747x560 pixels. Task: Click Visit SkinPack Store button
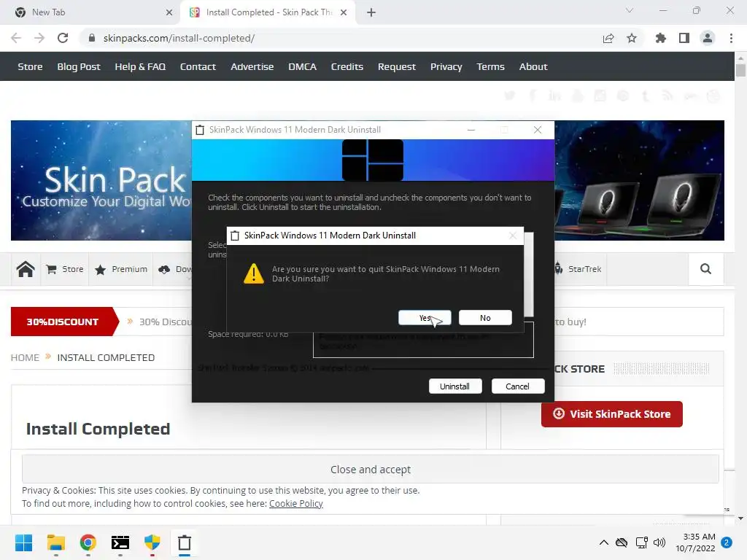[x=612, y=414]
